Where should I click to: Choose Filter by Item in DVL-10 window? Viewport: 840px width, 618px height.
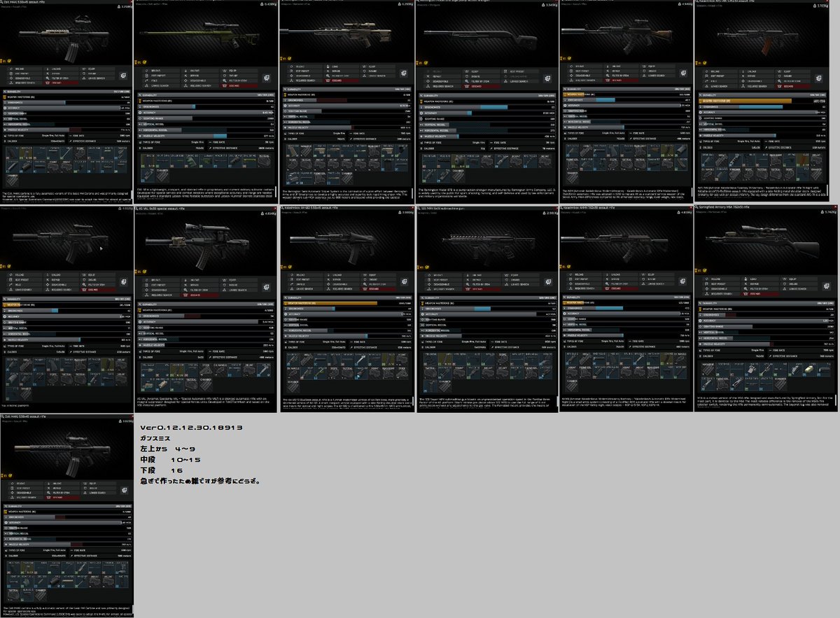(239, 80)
